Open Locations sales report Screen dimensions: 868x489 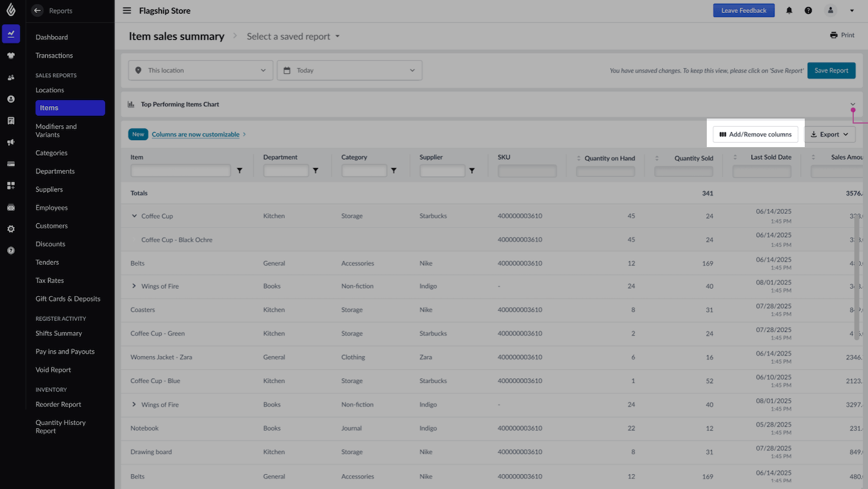pos(50,90)
